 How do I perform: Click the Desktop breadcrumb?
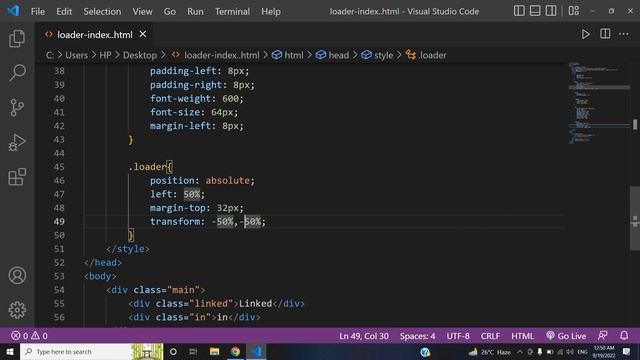[x=140, y=55]
